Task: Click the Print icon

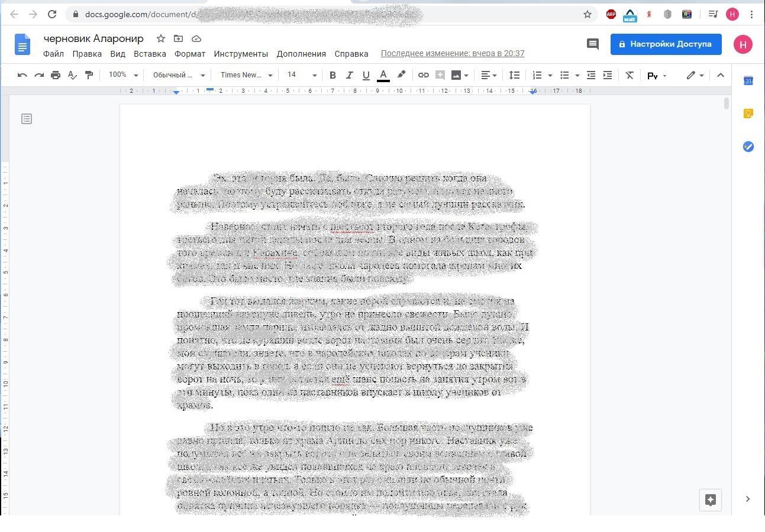Action: [56, 75]
